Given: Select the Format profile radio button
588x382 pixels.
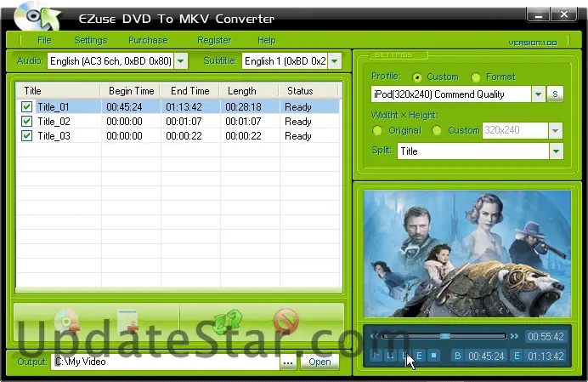Looking at the screenshot, I should [476, 77].
